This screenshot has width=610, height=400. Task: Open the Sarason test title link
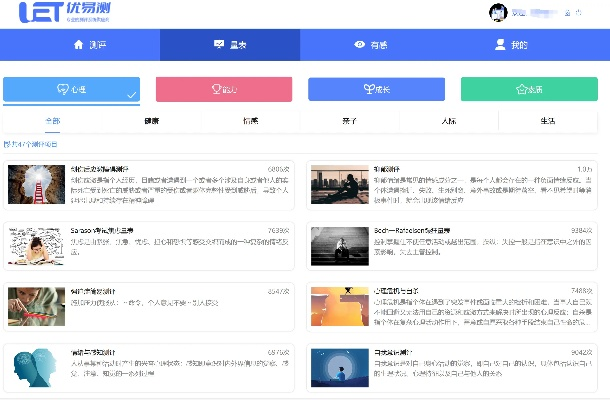pos(102,230)
